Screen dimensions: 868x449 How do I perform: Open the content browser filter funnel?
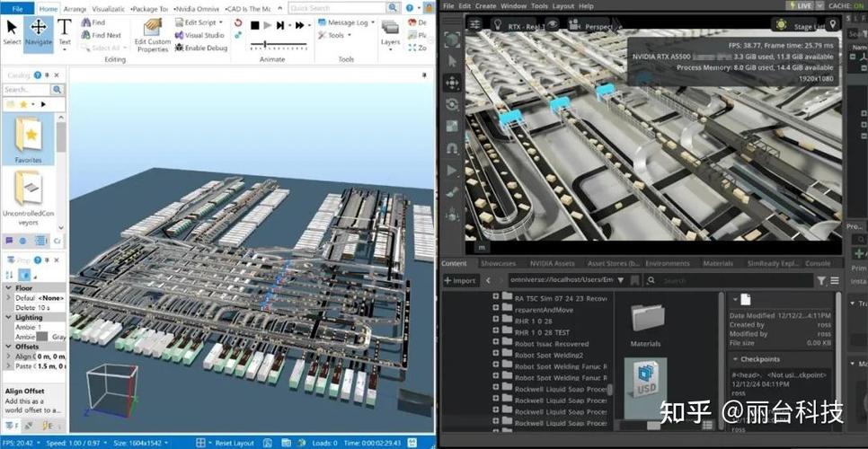(x=821, y=281)
